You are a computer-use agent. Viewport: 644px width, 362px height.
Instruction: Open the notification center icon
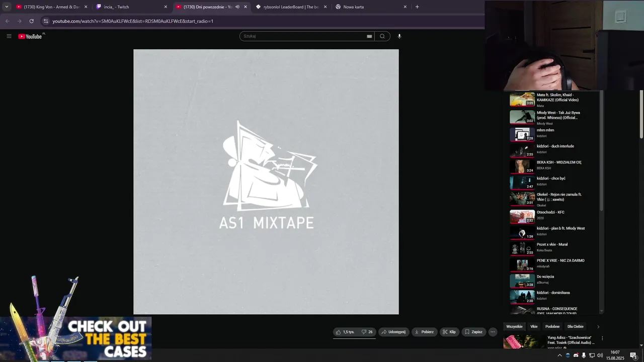pyautogui.click(x=634, y=355)
